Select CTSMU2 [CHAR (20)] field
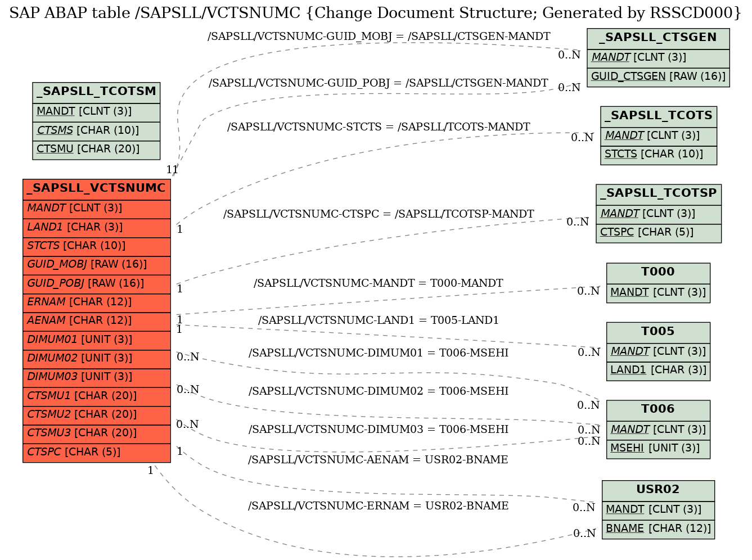Viewport: 752px width, 560px height. tap(97, 414)
